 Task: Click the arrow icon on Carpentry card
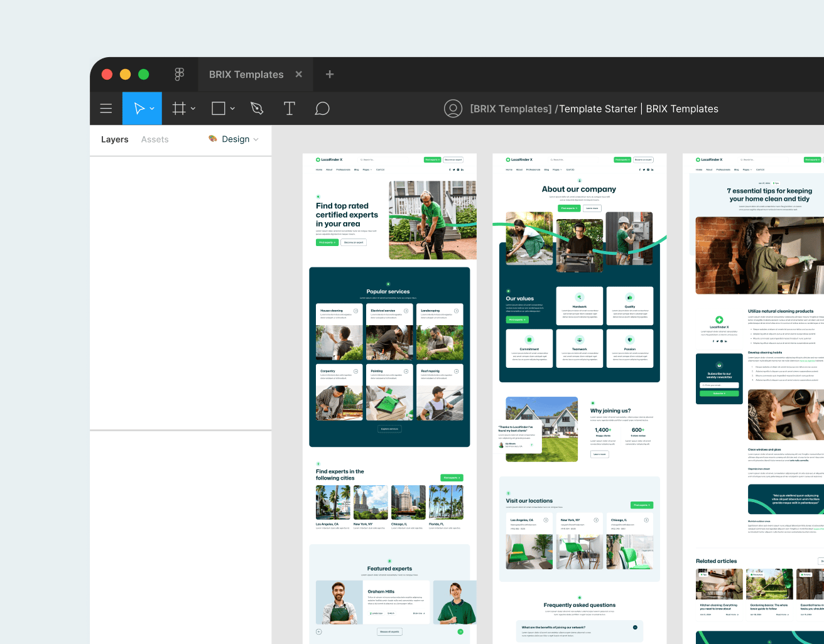pos(356,371)
